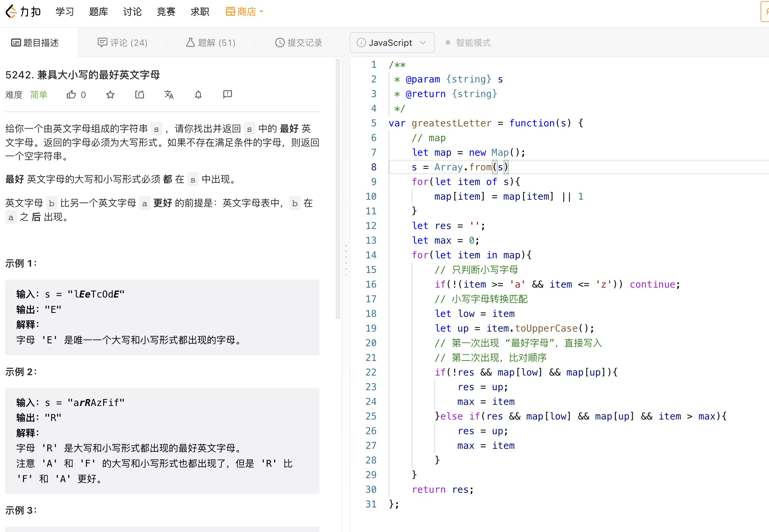The image size is (769, 532).
Task: Click the 讨论 discuss link
Action: point(132,12)
